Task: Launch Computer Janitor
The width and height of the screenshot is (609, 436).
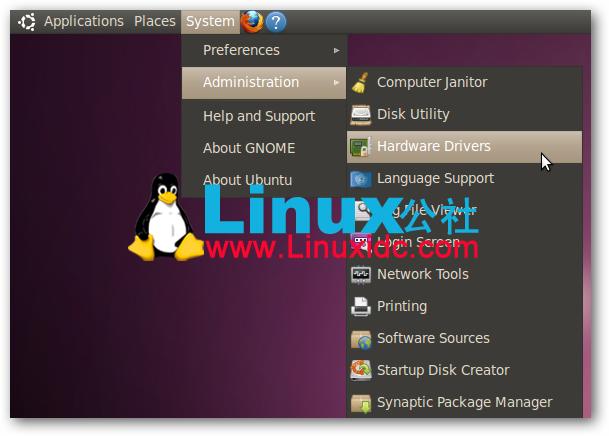Action: pos(465,82)
